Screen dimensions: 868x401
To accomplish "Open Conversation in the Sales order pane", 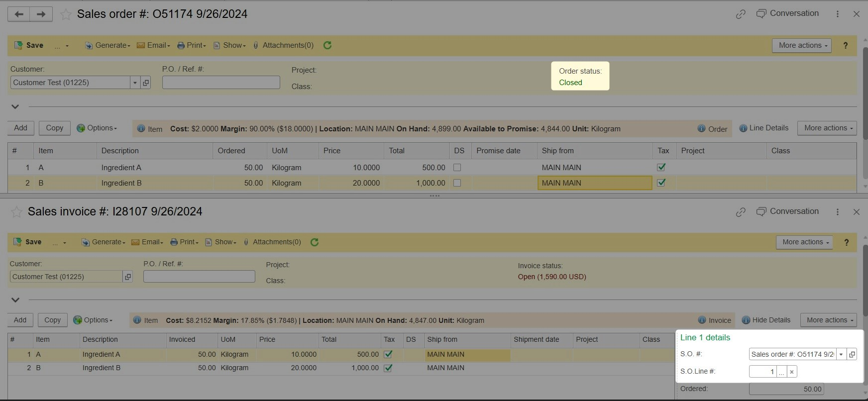I will [x=787, y=13].
